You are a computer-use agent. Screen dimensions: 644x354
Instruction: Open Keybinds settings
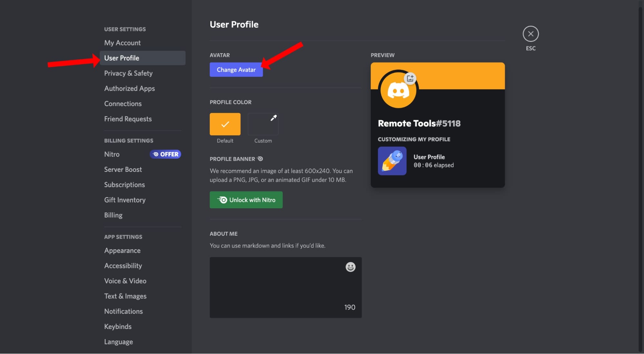click(142, 327)
